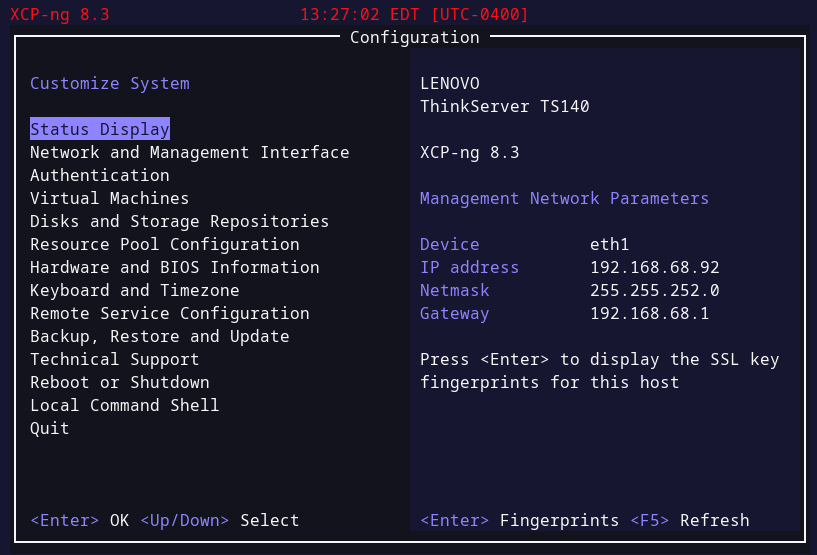Click the ThinkServer TS140 model text
Viewport: 817px width, 555px height.
tap(504, 106)
